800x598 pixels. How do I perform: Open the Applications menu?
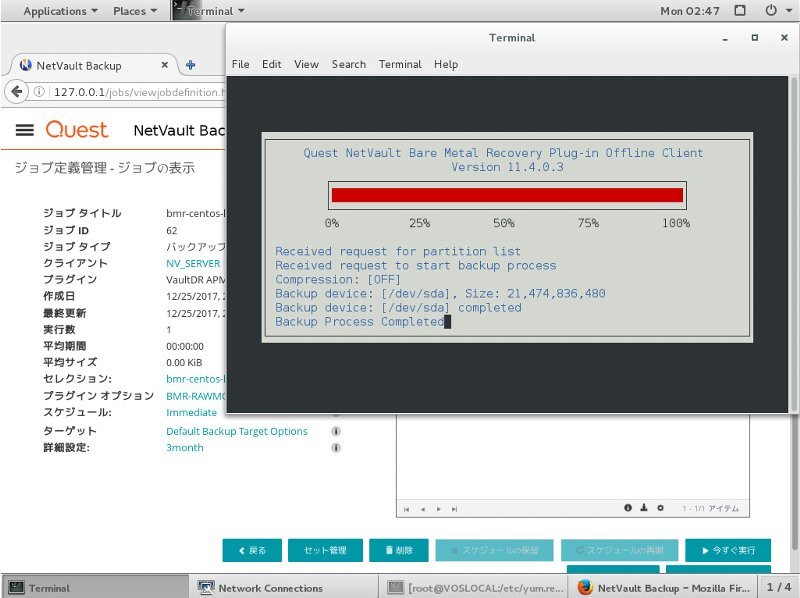(60, 11)
